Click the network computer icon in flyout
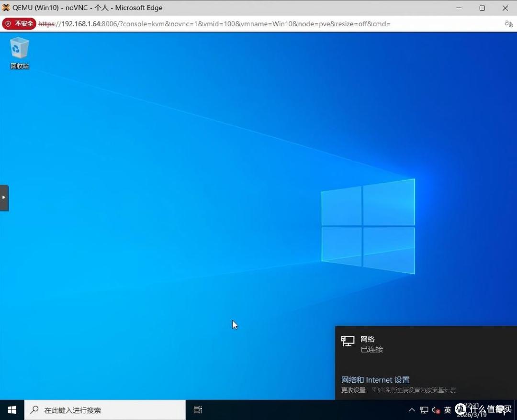The image size is (517, 420). point(348,341)
